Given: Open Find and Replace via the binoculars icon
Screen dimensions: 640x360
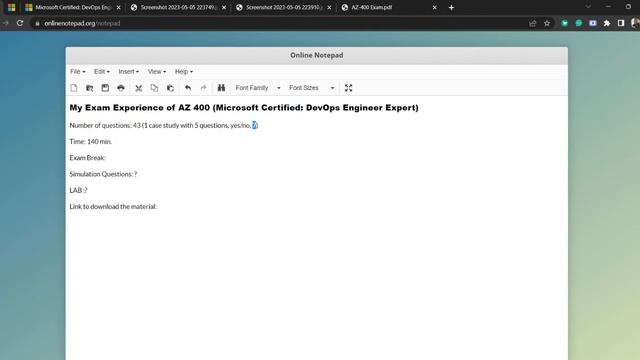Looking at the screenshot, I should tap(221, 88).
